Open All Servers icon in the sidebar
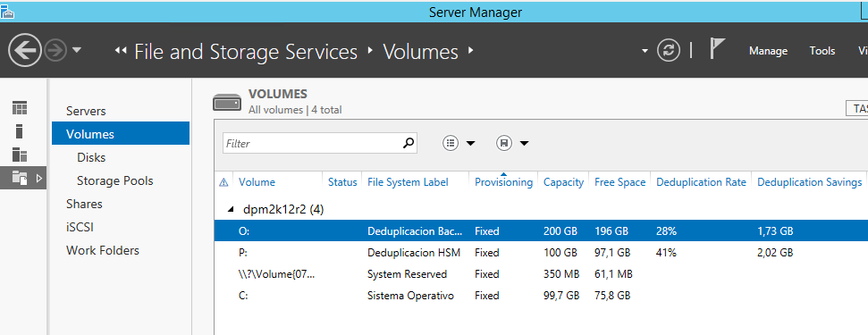The height and width of the screenshot is (335, 868). tap(20, 155)
